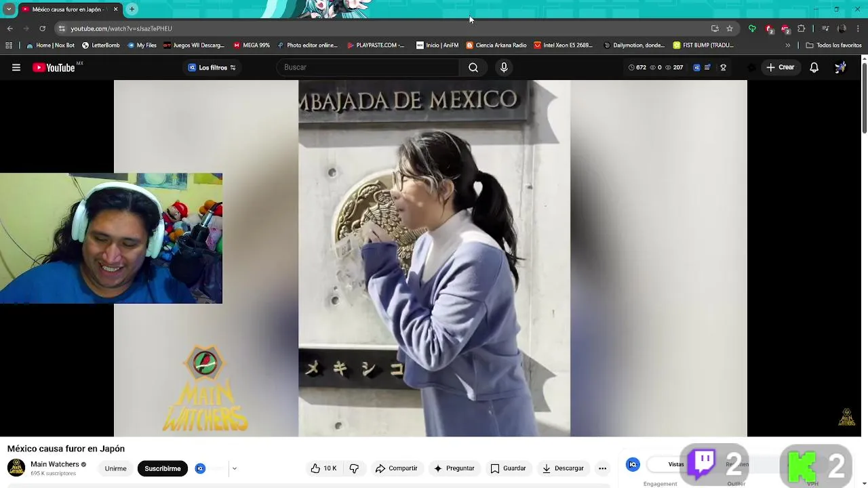868x488 pixels.
Task: Open the Main Watchers channel name link
Action: [x=55, y=464]
